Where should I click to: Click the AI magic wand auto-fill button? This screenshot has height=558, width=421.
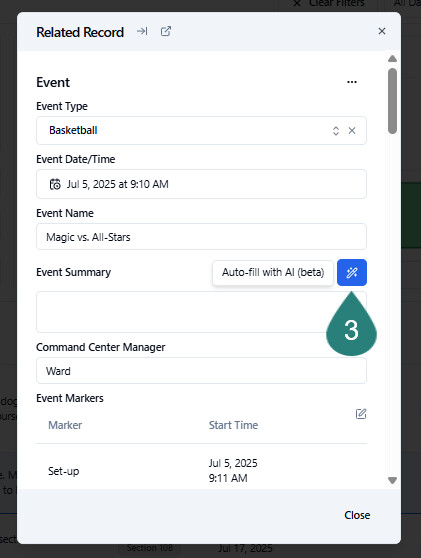point(352,273)
